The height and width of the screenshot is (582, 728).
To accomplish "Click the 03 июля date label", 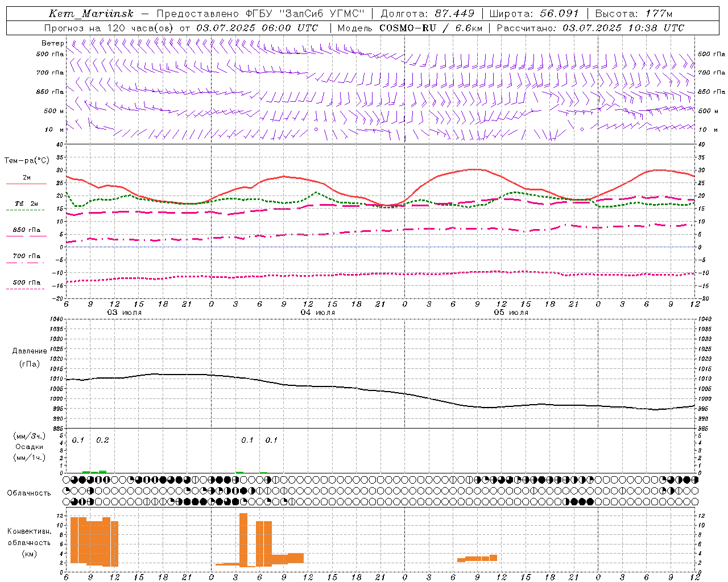I will coord(125,313).
